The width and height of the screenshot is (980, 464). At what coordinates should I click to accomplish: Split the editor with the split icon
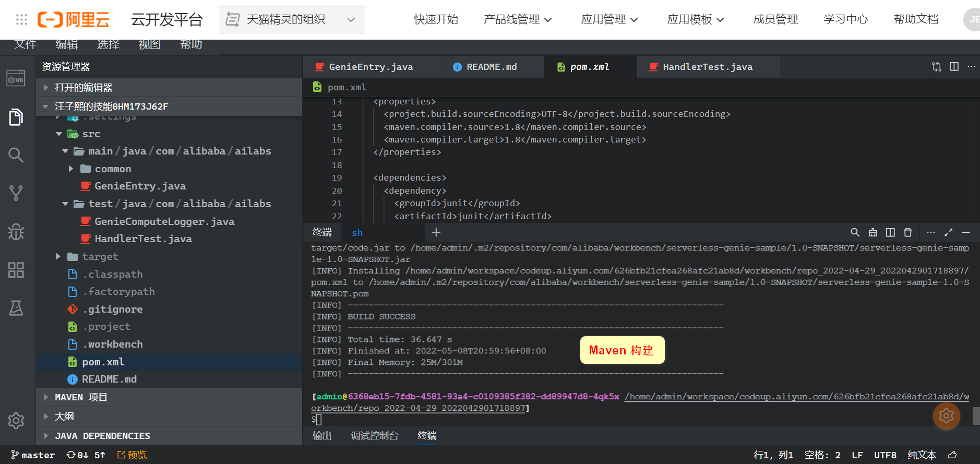954,67
